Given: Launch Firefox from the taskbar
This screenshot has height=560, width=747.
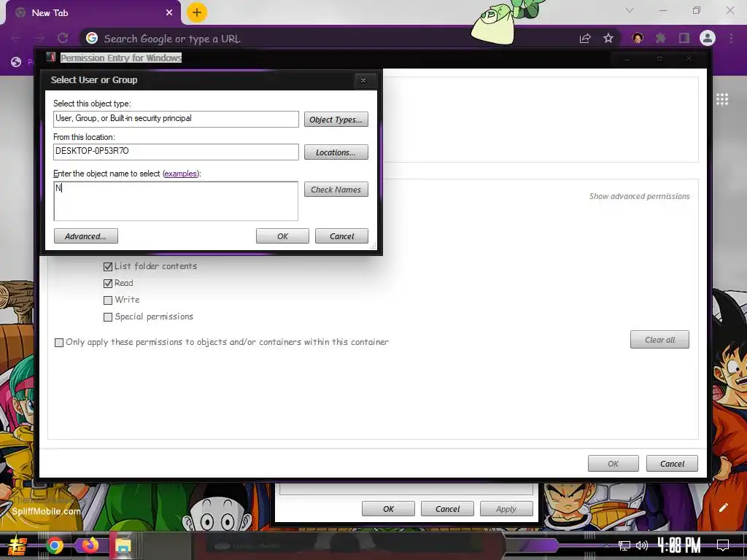Looking at the screenshot, I should pyautogui.click(x=90, y=545).
